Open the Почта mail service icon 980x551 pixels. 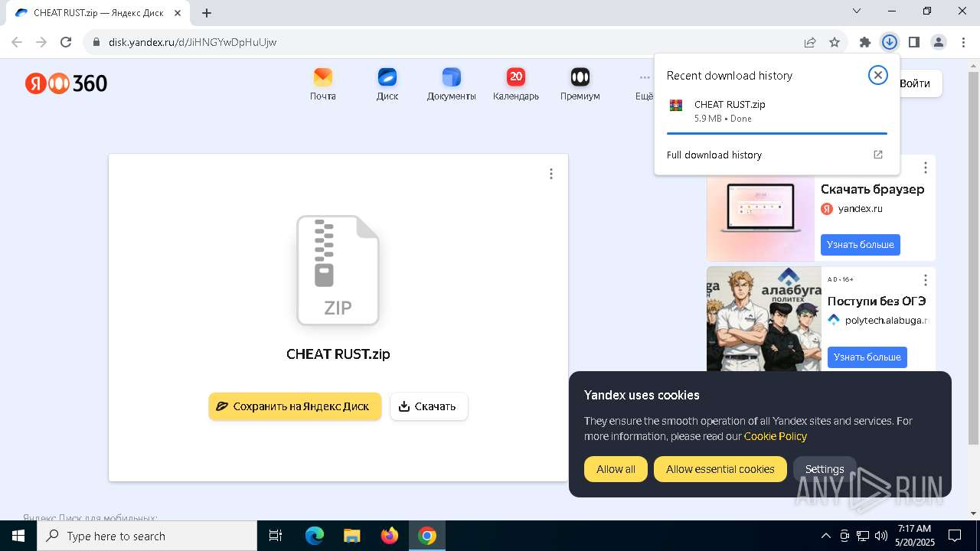click(322, 84)
